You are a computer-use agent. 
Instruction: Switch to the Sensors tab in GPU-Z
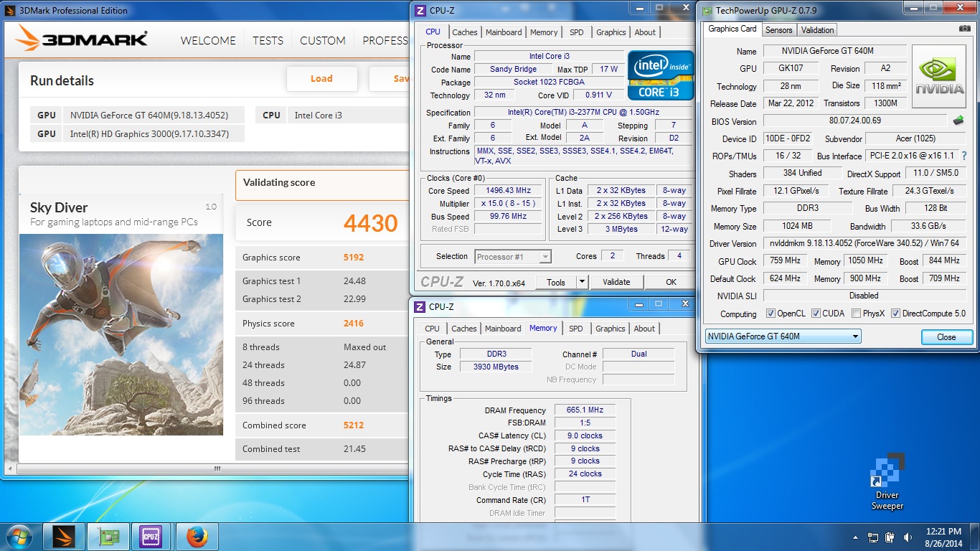[778, 30]
